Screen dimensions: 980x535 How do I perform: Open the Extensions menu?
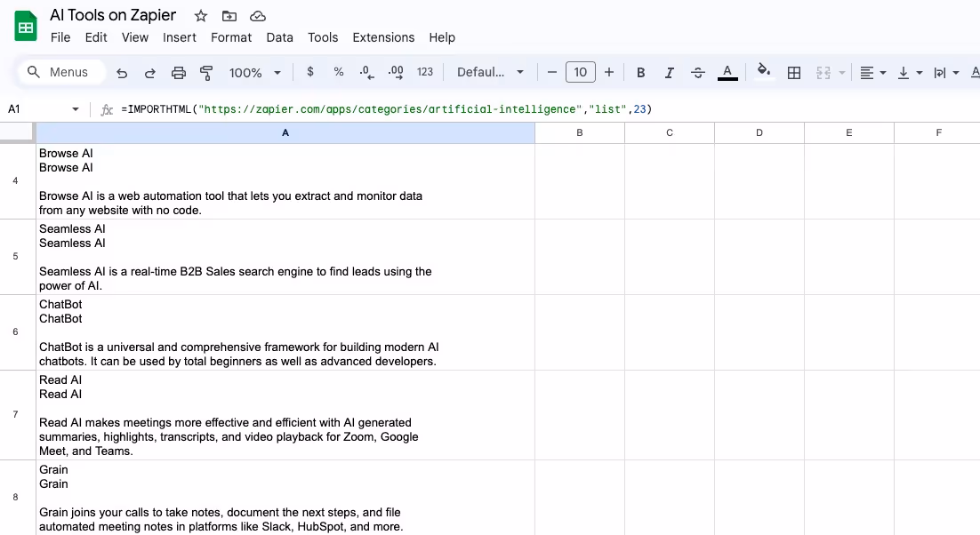(383, 37)
